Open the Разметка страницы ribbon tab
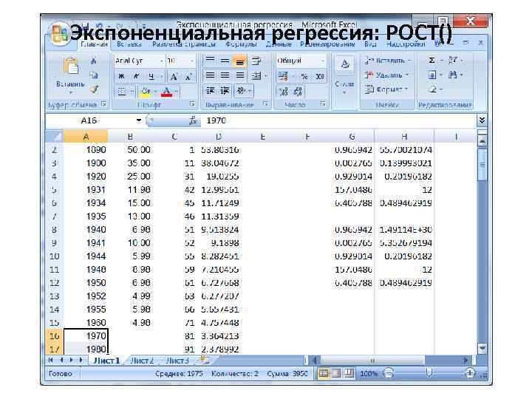Viewport: 532px width, 399px height. [x=183, y=44]
